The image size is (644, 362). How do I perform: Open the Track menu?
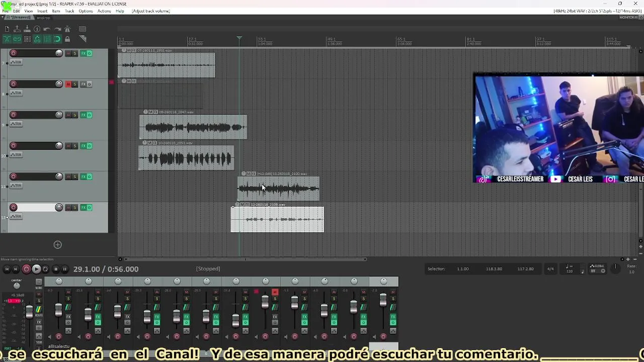[x=69, y=11]
